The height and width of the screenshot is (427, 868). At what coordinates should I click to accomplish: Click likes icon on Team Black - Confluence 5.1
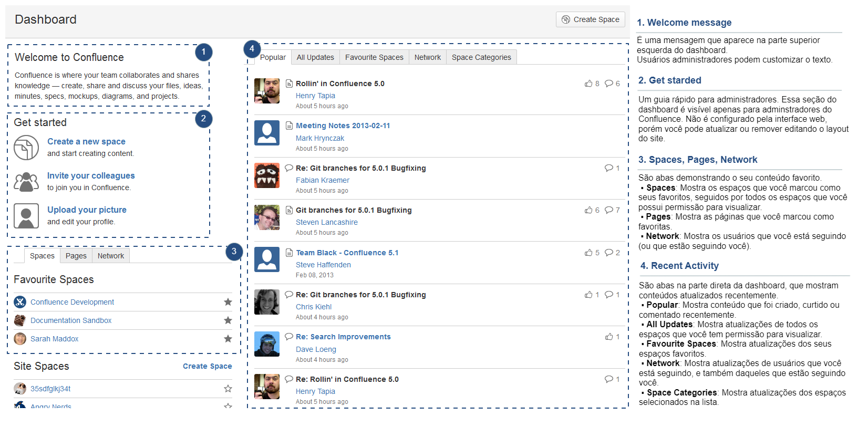click(x=588, y=253)
